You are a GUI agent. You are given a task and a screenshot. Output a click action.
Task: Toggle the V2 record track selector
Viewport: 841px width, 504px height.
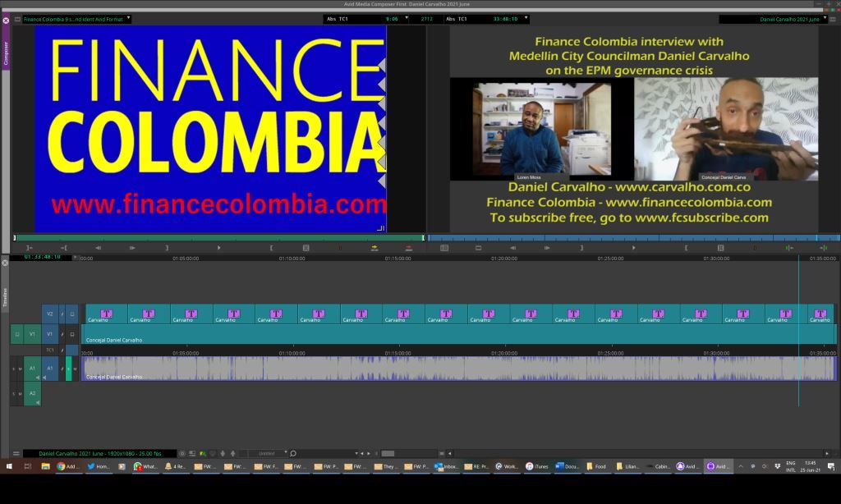pos(50,314)
